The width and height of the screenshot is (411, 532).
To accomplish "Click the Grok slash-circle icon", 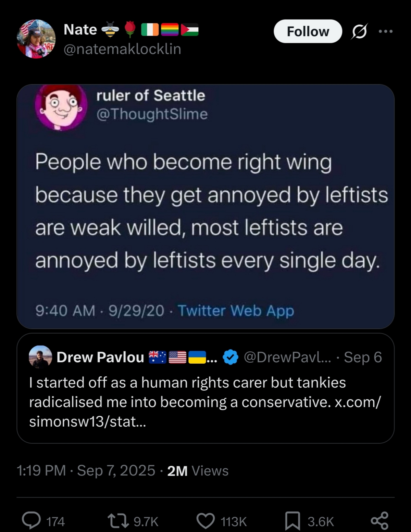I will (x=359, y=31).
